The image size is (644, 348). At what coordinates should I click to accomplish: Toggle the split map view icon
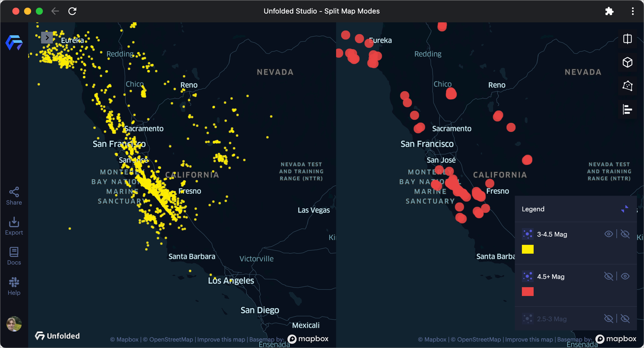point(627,39)
